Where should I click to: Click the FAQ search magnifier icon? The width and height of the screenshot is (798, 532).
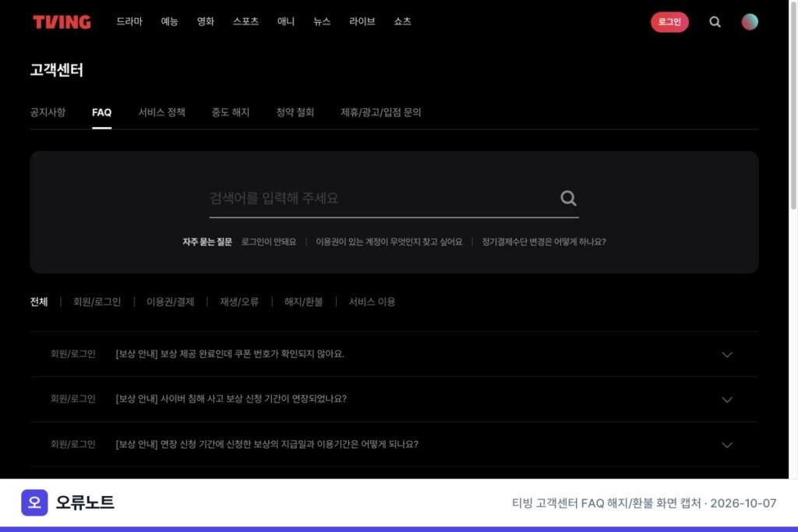pos(568,198)
